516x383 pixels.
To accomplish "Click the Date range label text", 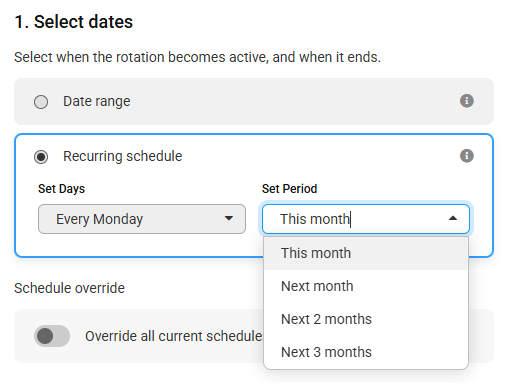I will pos(97,101).
